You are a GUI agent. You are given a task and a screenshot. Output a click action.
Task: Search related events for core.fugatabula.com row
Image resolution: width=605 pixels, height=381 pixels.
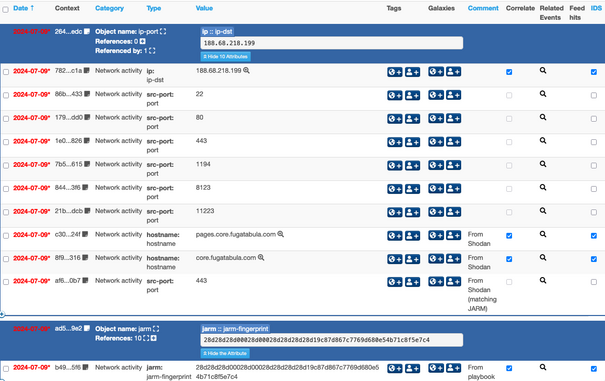click(543, 257)
